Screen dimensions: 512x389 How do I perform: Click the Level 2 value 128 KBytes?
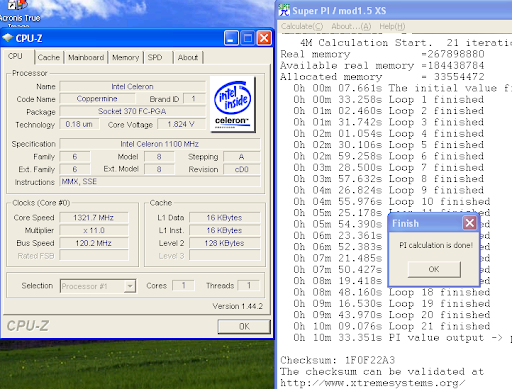click(x=224, y=243)
